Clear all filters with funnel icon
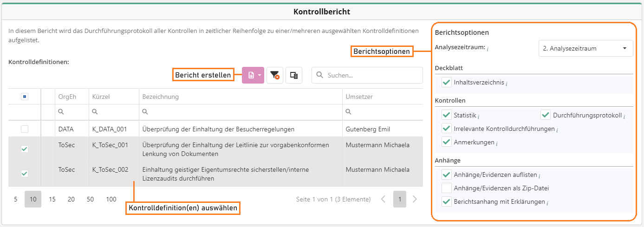This screenshot has width=644, height=227. (x=275, y=75)
